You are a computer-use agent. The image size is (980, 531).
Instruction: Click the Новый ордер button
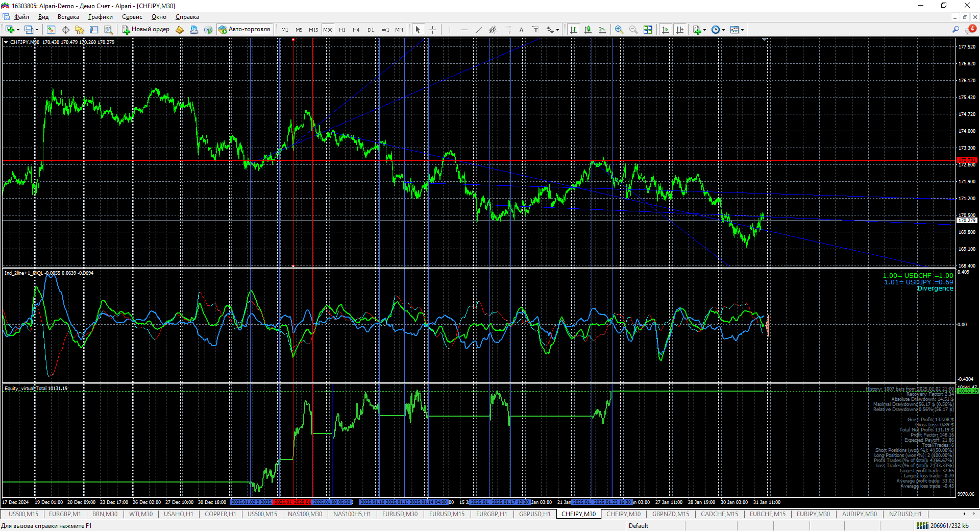(x=145, y=30)
